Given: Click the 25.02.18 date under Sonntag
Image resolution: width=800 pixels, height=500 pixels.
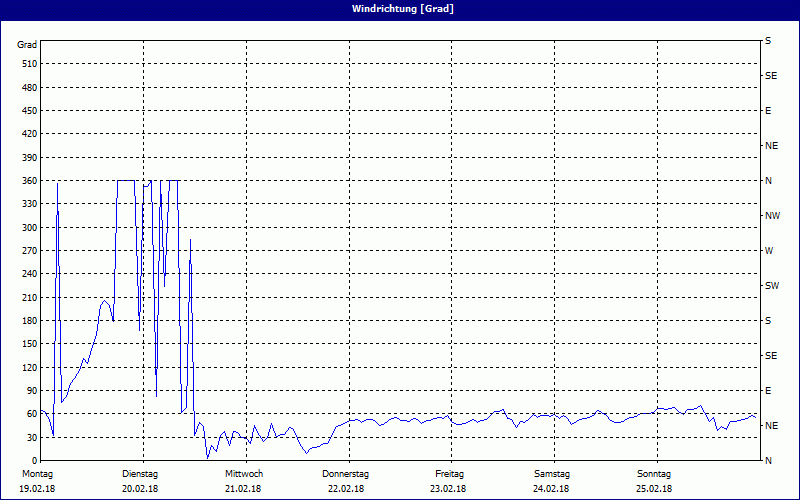Looking at the screenshot, I should [653, 488].
